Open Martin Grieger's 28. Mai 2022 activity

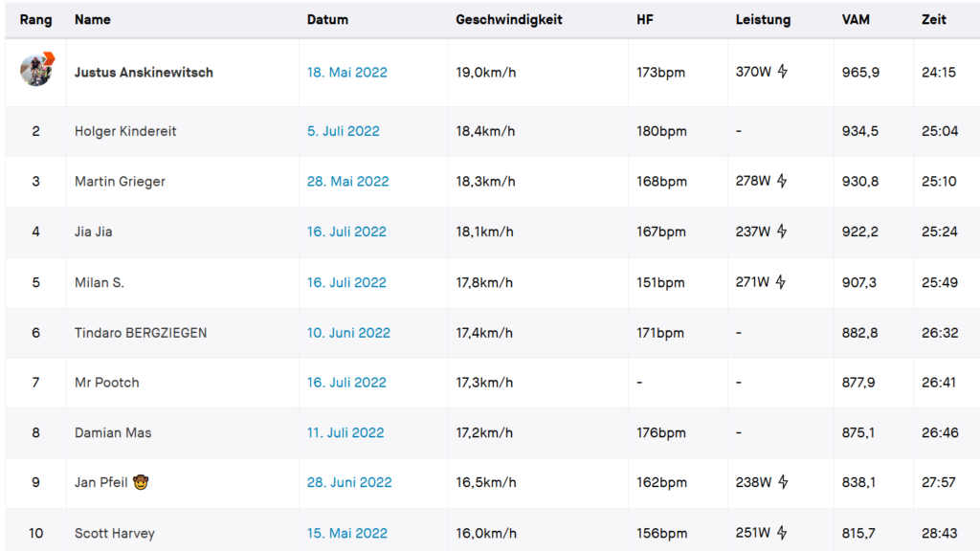click(347, 181)
